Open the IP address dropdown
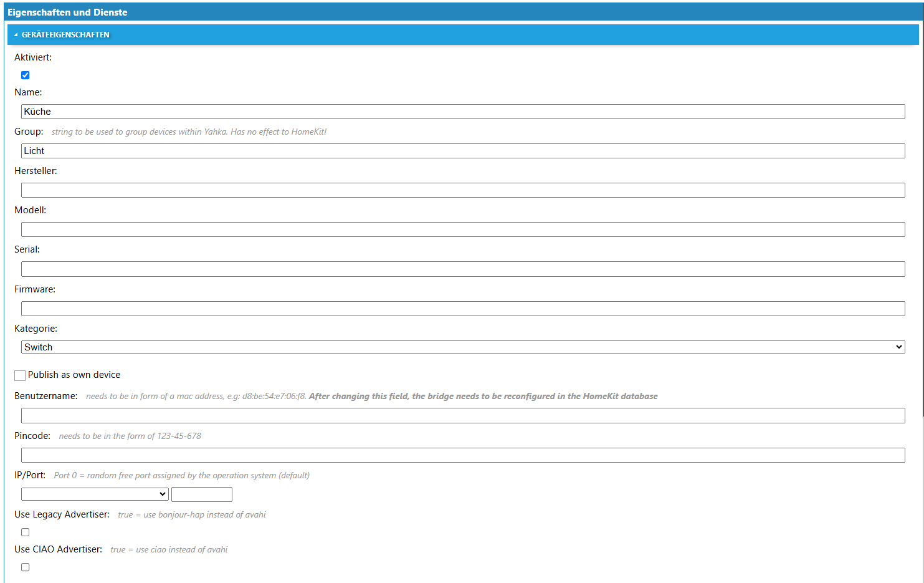This screenshot has height=583, width=924. 95,494
